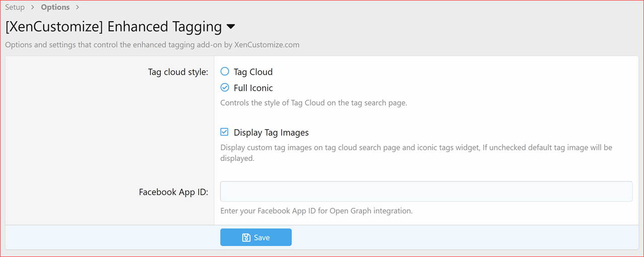Screen dimensions: 644x257
Task: Click the Facebook App ID label
Action: (173, 192)
